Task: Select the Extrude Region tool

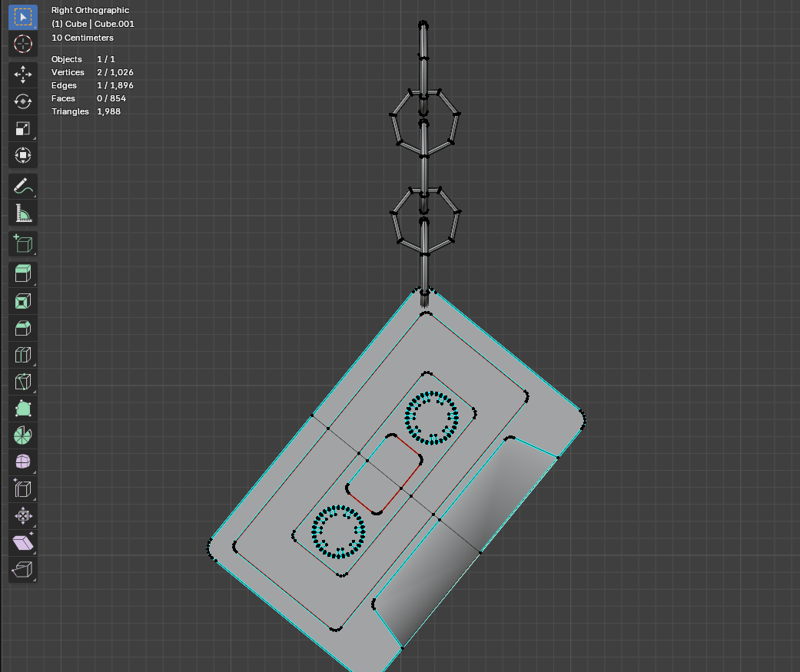Action: pos(23,274)
